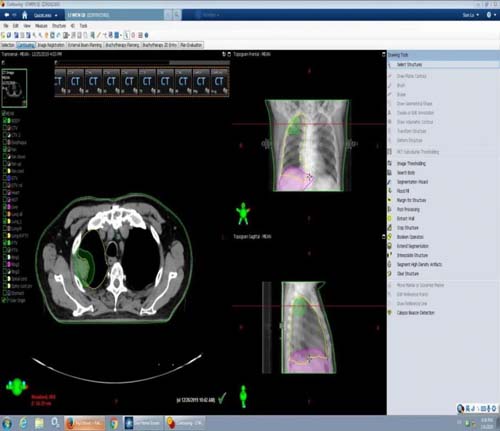Toggle the Esophagus structure checkbox
The image size is (500, 431).
point(5,142)
